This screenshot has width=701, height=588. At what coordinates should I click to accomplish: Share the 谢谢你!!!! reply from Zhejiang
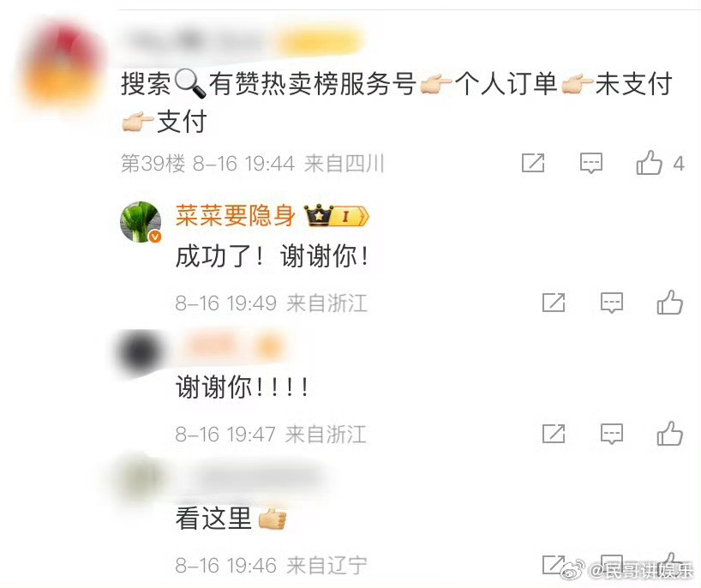point(554,434)
